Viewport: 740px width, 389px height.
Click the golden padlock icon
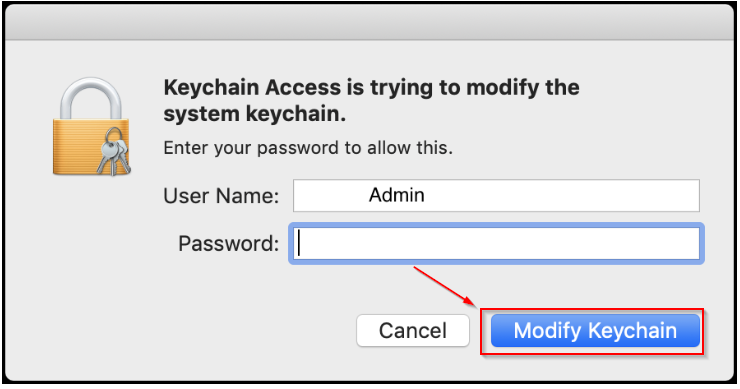click(x=91, y=127)
